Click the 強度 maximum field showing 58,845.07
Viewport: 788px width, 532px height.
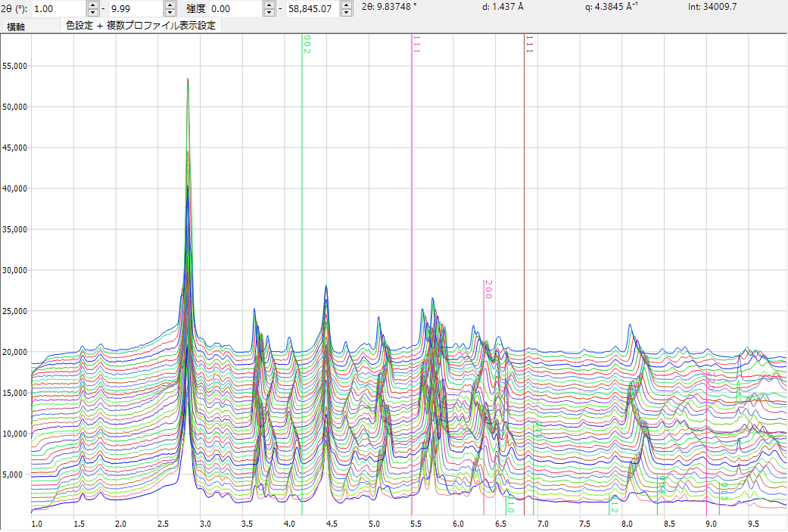point(310,9)
